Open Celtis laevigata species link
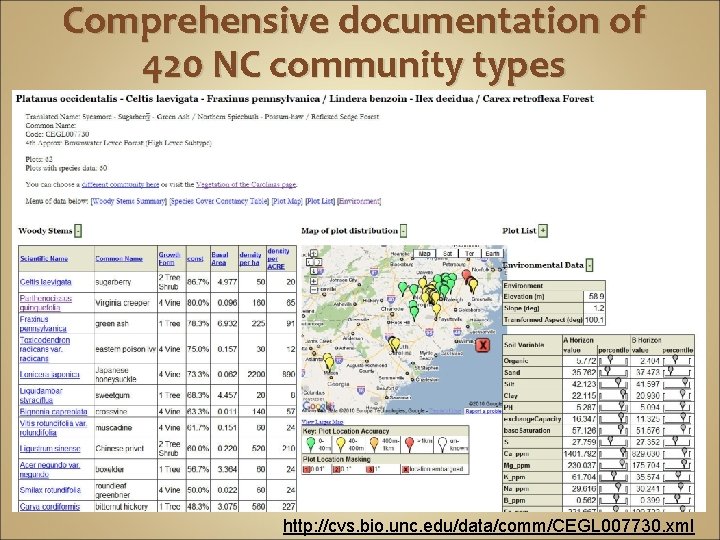This screenshot has width=720, height=540. click(45, 282)
